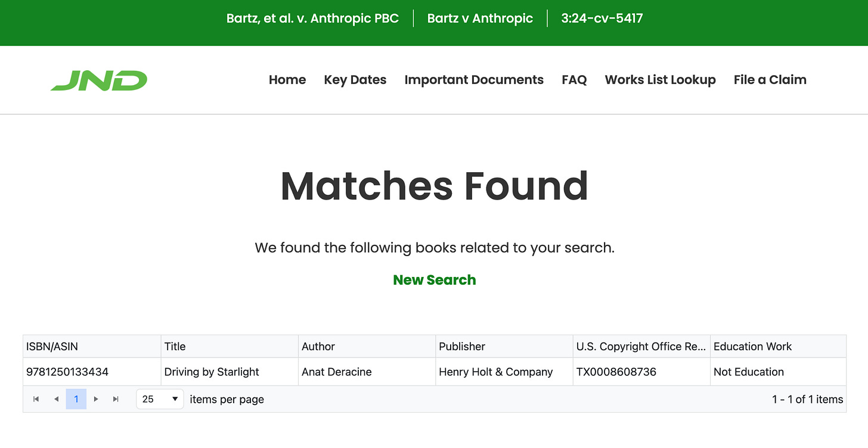Open Important Documents page
The image size is (868, 448).
474,80
